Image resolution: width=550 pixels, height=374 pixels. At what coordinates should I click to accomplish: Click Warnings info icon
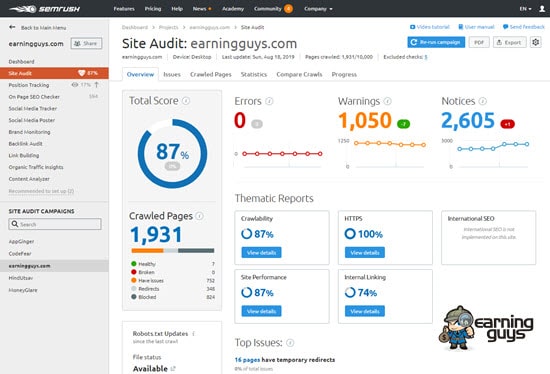(x=387, y=101)
